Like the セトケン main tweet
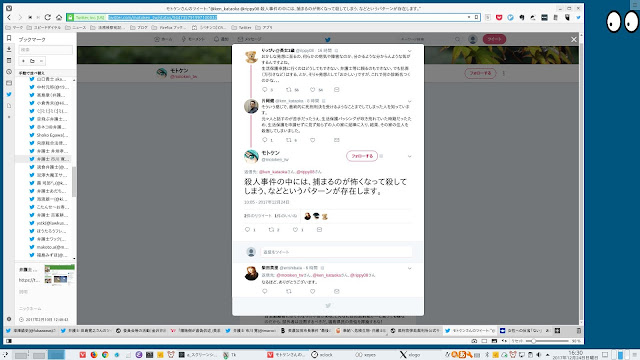640x360 pixels. click(295, 230)
